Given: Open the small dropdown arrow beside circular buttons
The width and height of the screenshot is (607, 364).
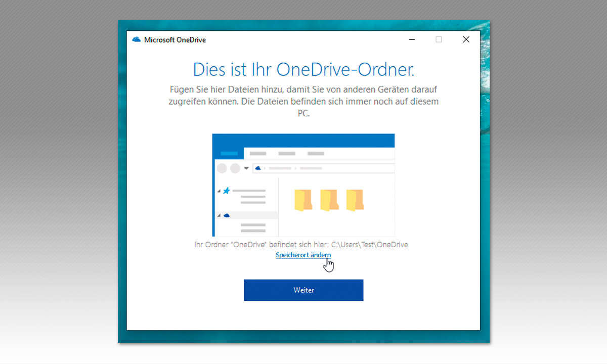Looking at the screenshot, I should pos(246,168).
